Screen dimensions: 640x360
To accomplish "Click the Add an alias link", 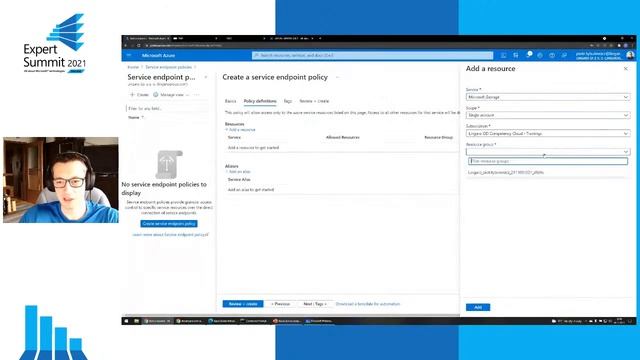I will pos(238,172).
